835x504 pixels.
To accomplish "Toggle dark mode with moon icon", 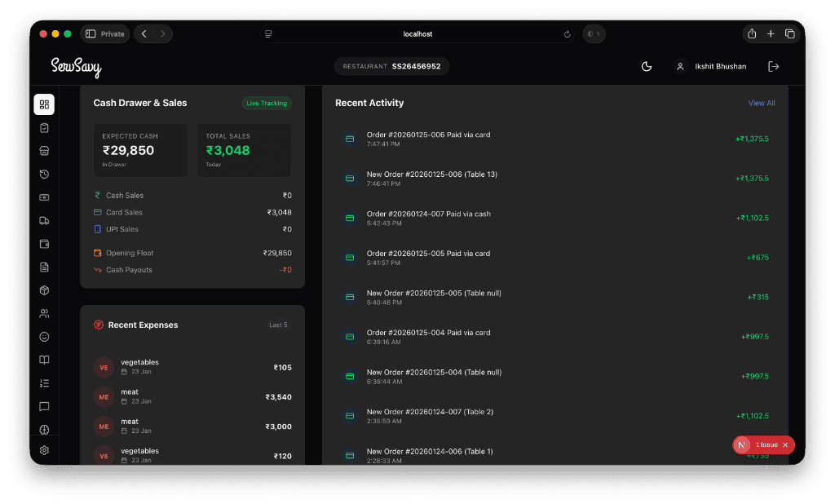I will [647, 67].
